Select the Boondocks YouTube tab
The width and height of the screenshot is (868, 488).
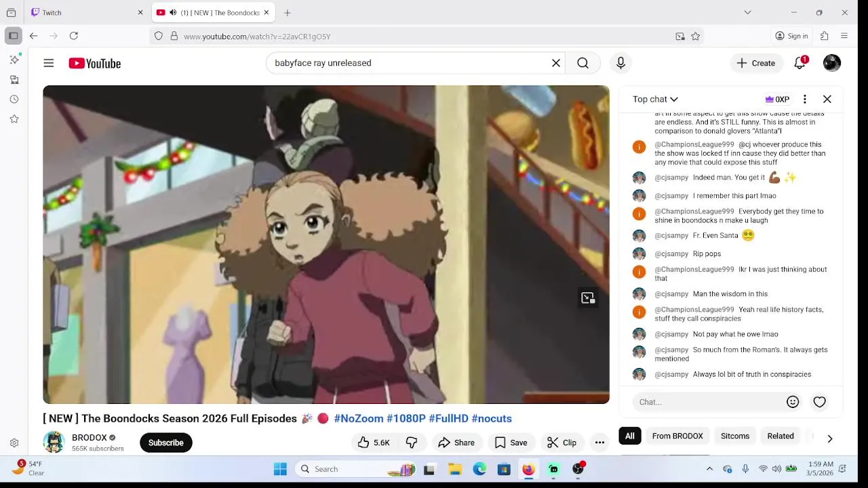(213, 12)
